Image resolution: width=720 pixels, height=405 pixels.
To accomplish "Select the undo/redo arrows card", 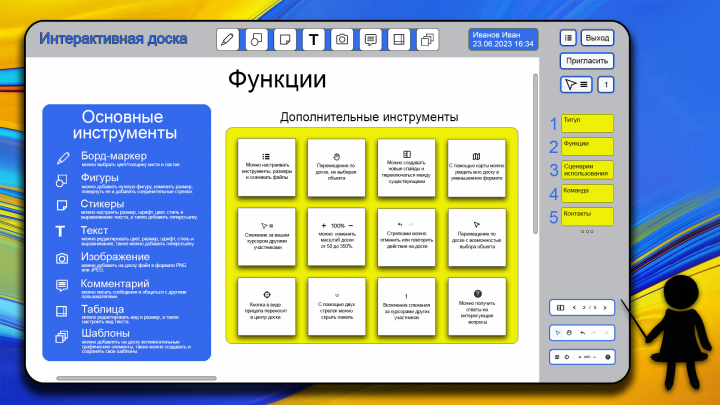I will [x=406, y=237].
